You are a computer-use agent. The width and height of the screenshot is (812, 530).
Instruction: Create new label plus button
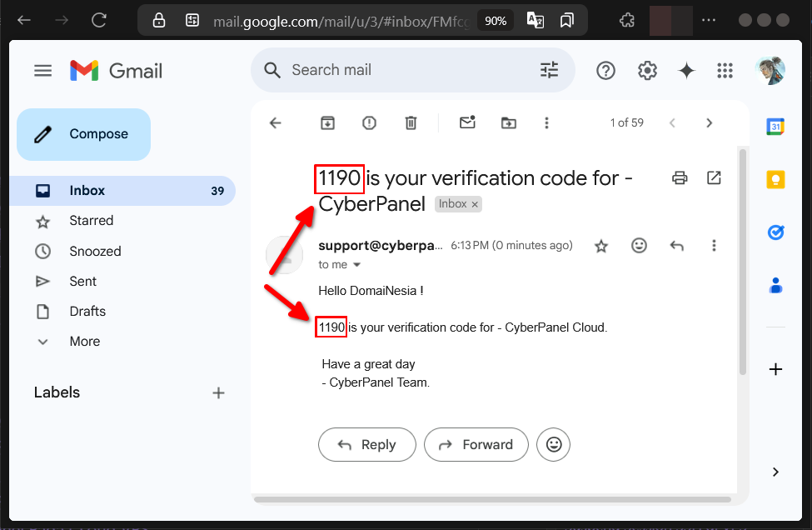pyautogui.click(x=218, y=393)
